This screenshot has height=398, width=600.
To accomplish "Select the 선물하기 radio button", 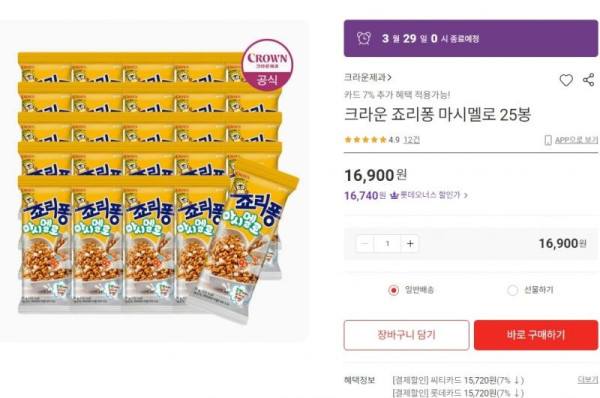I will pos(512,290).
